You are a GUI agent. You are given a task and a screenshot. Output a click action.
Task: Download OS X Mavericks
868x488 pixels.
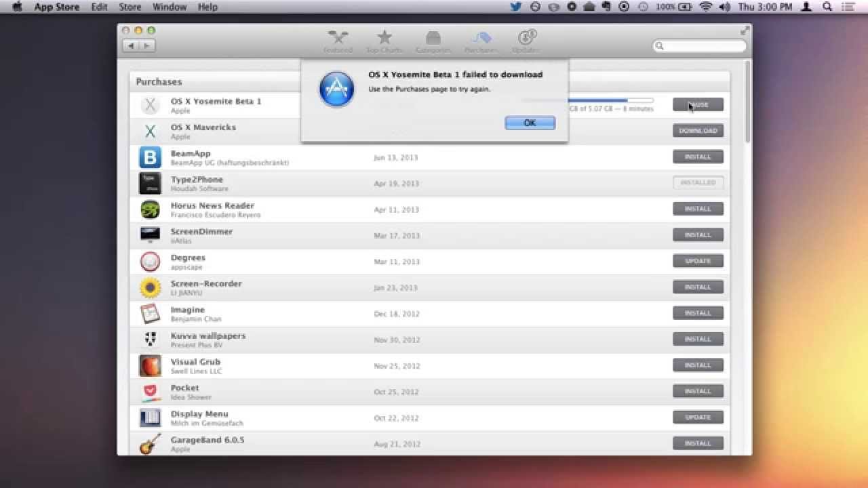tap(698, 131)
